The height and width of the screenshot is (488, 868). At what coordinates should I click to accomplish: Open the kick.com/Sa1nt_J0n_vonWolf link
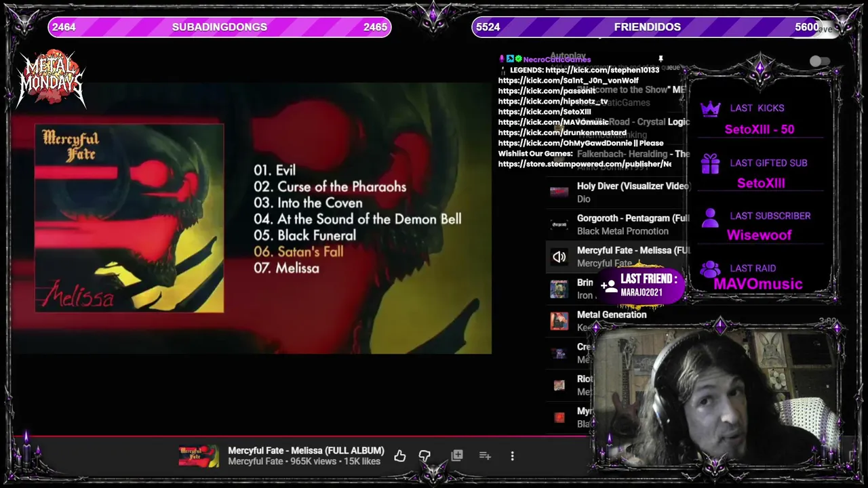point(568,81)
